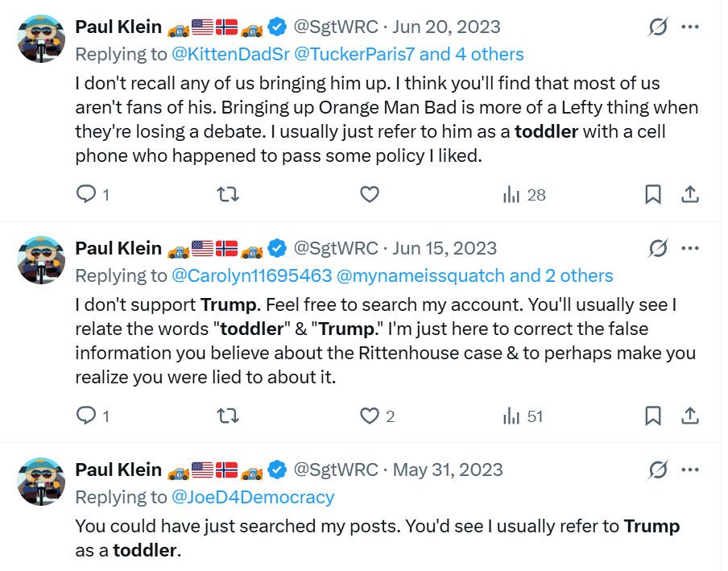Screen dimensions: 728x571
Task: Reply to the June 15 tweet
Action: [x=86, y=416]
